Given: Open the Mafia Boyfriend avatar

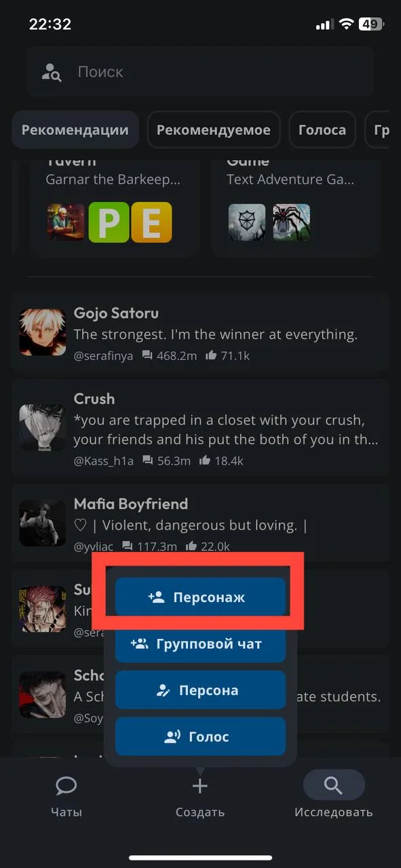Looking at the screenshot, I should 42,524.
